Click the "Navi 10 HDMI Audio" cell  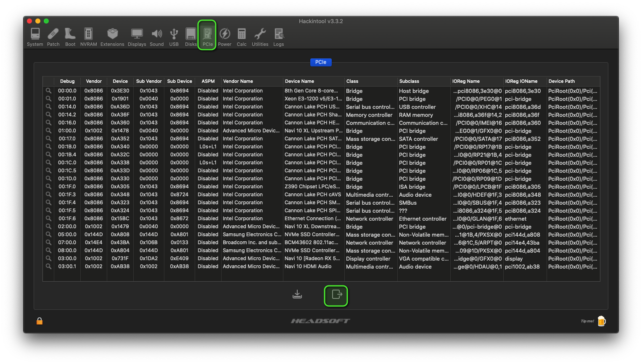coord(308,266)
